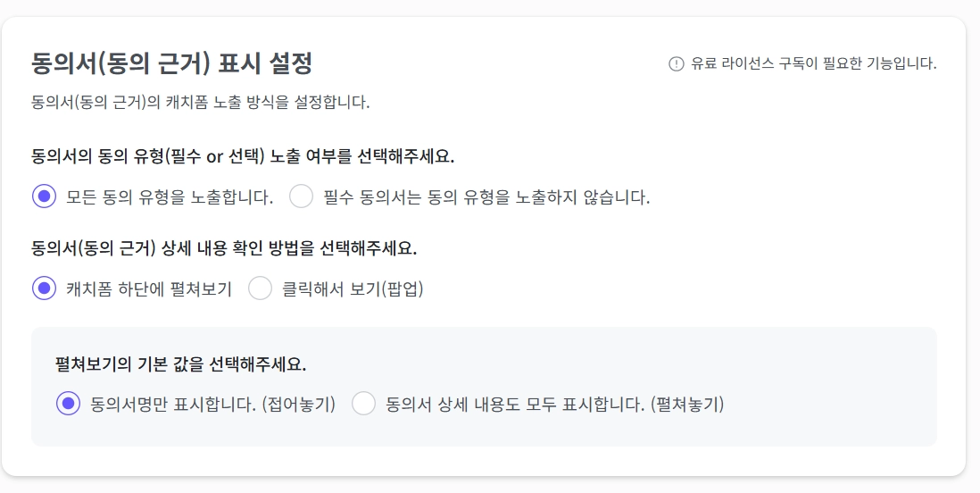Choose the '캐치폼 하단에 펼쳐보기' radio circle
Screen dimensions: 980x493
pyautogui.click(x=44, y=288)
